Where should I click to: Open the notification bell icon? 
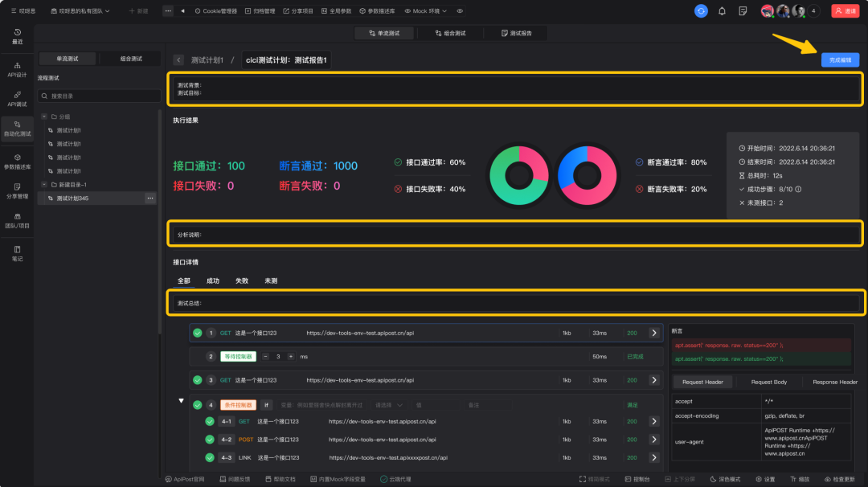pyautogui.click(x=722, y=11)
